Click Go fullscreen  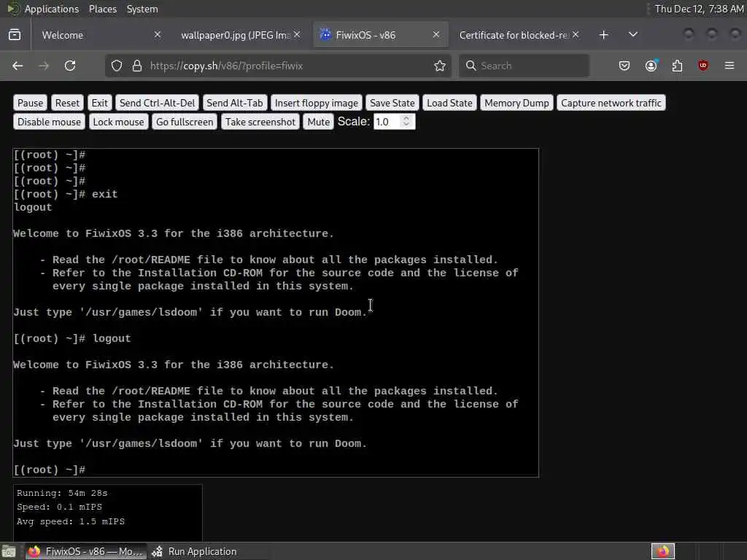coord(185,122)
